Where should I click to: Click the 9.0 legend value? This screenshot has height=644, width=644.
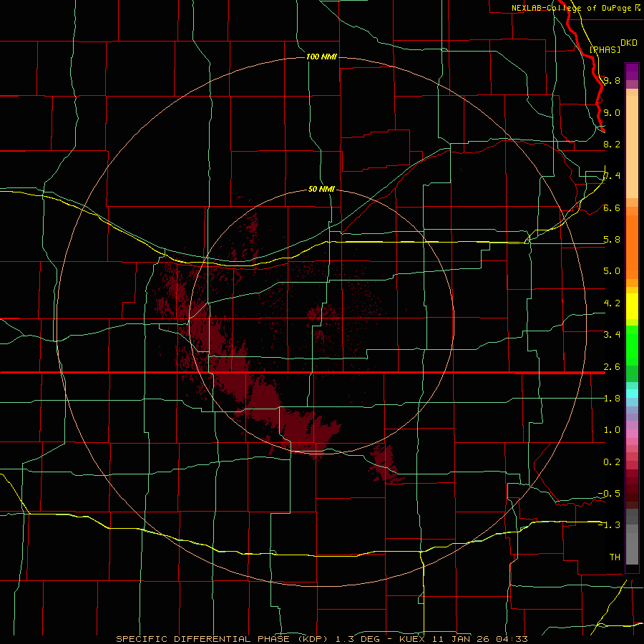click(612, 112)
